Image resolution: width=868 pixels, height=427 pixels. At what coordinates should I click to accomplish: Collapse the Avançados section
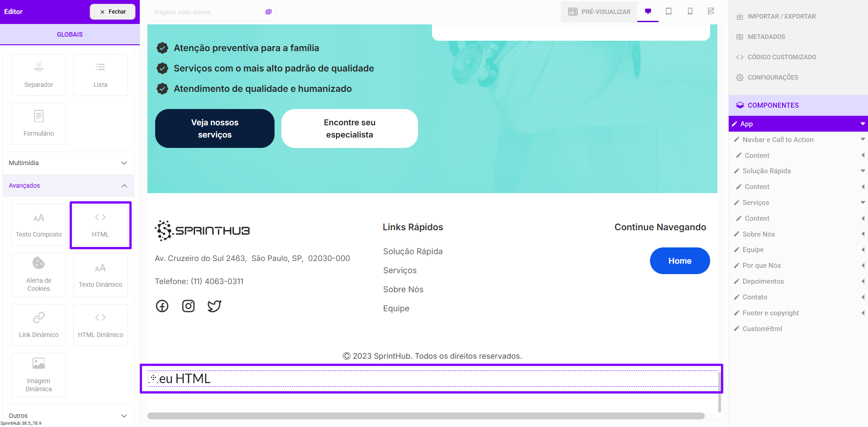[x=68, y=185]
